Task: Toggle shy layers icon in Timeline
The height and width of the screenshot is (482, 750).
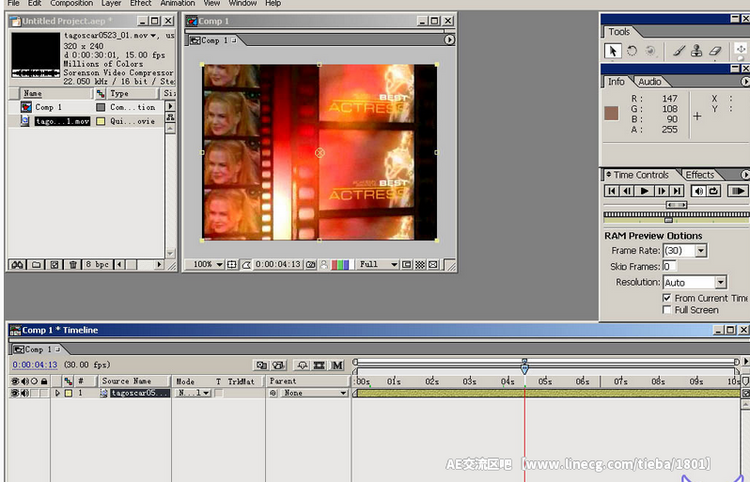Action: tap(302, 365)
